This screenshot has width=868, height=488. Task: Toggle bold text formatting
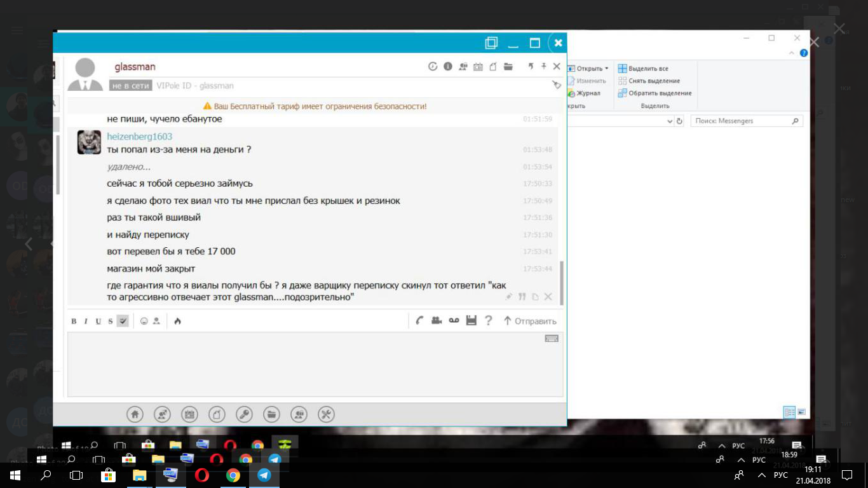tap(74, 322)
